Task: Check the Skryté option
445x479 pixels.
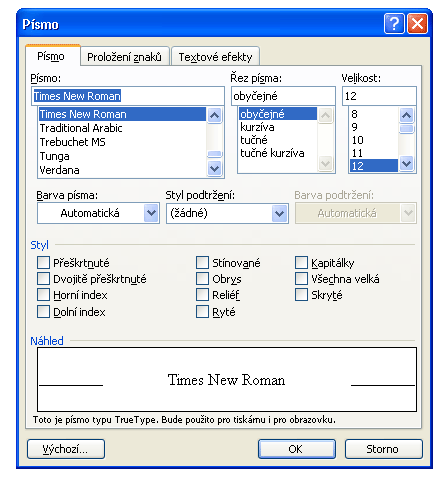Action: 301,295
